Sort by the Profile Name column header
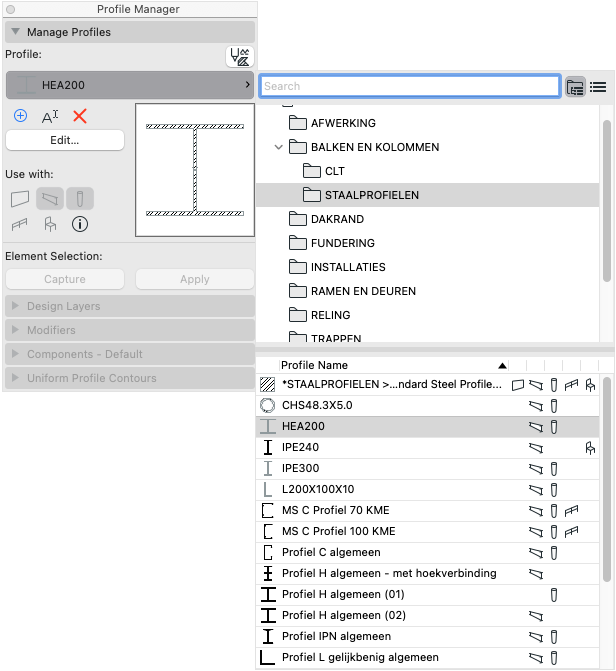This screenshot has height=671, width=616. [x=394, y=365]
